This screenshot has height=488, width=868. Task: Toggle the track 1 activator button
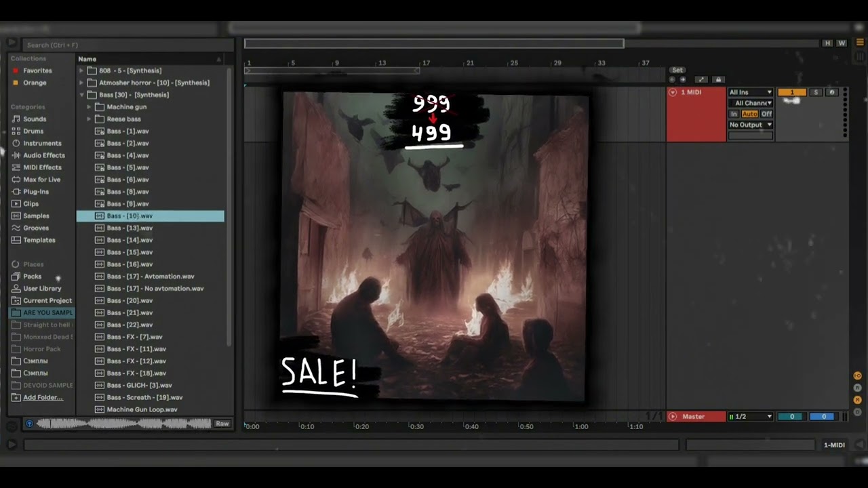click(x=791, y=92)
